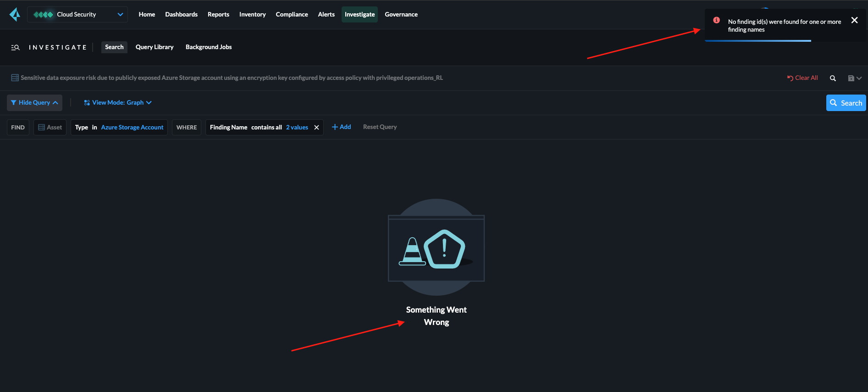Go to the Compliance menu
The image size is (868, 392).
pyautogui.click(x=292, y=15)
